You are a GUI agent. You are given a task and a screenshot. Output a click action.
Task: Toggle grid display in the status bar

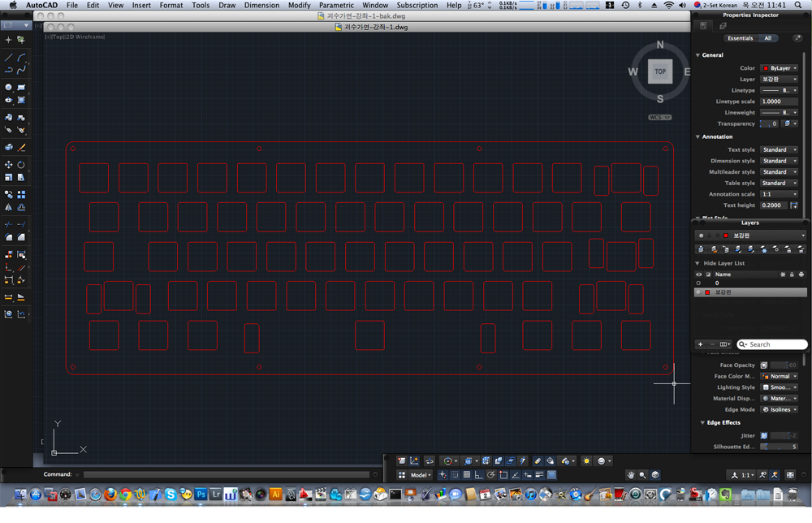tap(467, 475)
